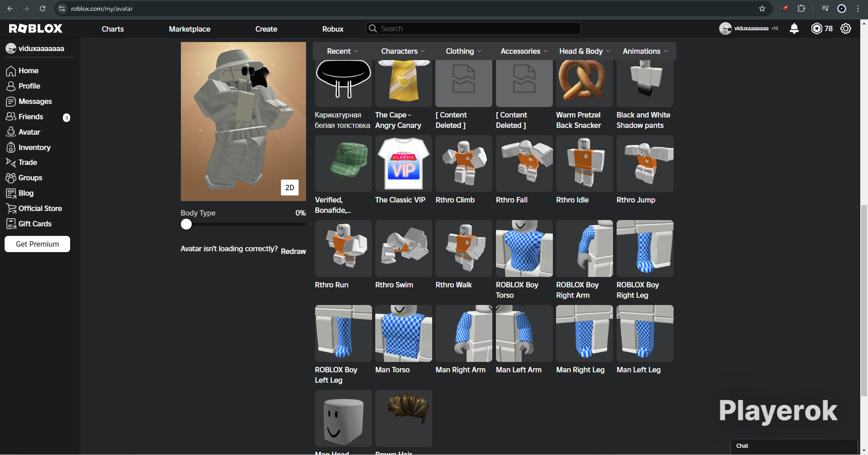Screen dimensions: 868x455
Task: Reload the page
Action: pos(42,9)
